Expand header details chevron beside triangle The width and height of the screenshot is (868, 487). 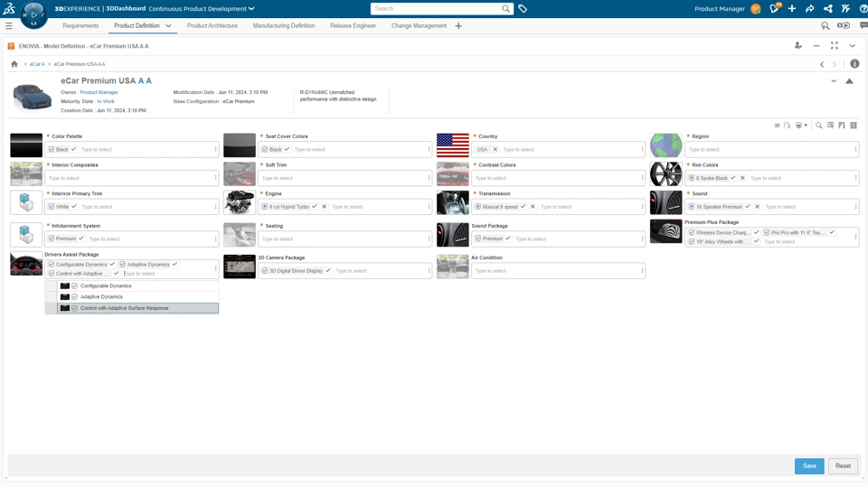pos(834,81)
